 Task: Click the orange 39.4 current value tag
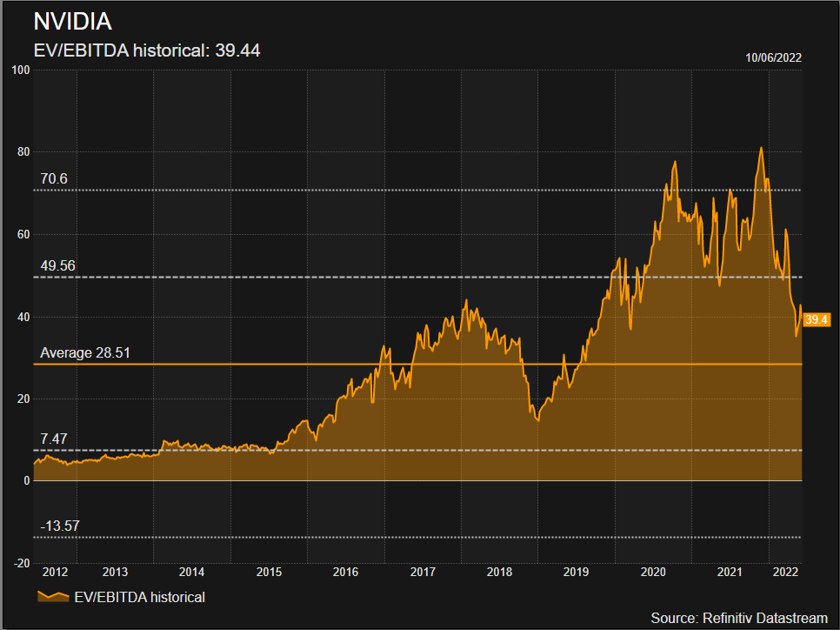point(817,319)
